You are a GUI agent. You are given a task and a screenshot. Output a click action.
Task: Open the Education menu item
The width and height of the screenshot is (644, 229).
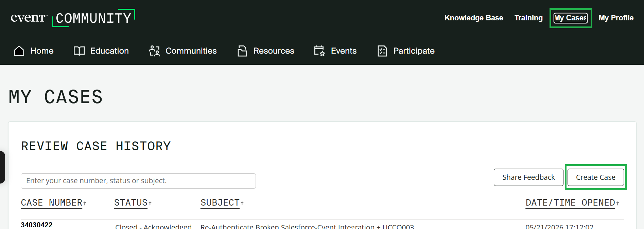[101, 51]
